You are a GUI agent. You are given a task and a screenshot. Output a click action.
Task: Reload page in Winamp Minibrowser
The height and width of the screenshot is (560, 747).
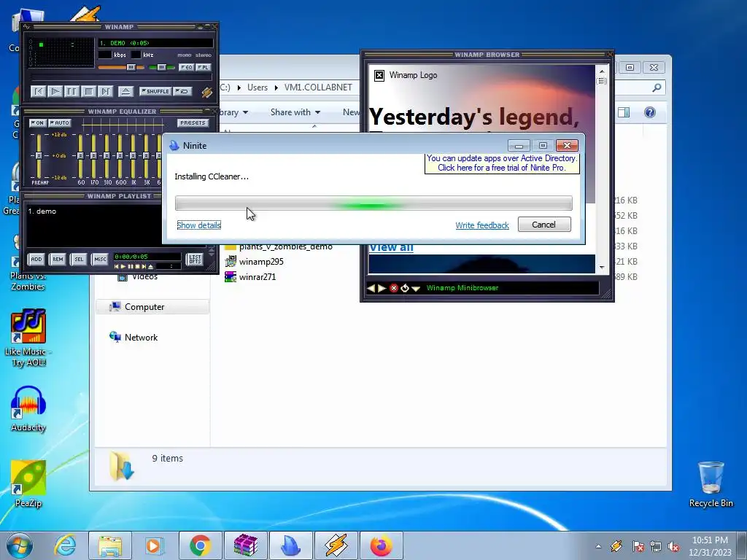[x=405, y=288]
